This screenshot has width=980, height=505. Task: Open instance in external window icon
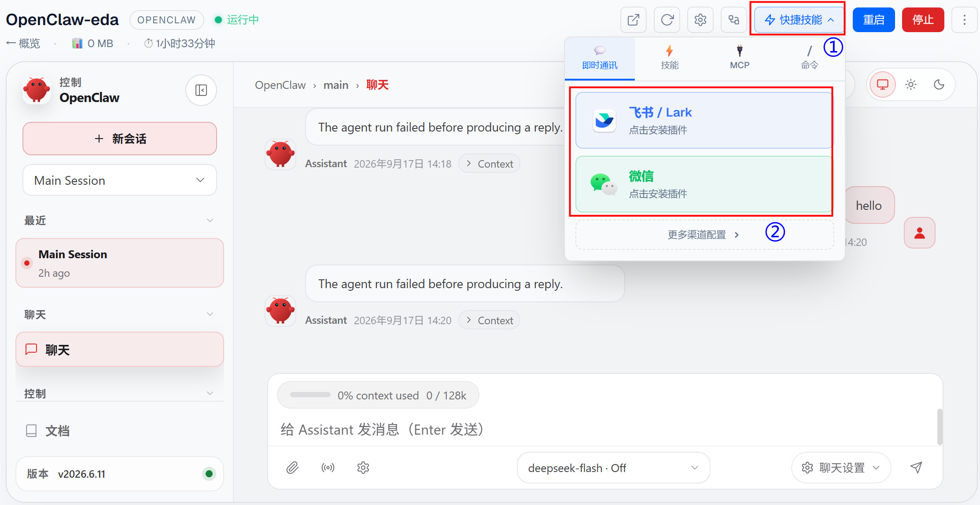[633, 20]
